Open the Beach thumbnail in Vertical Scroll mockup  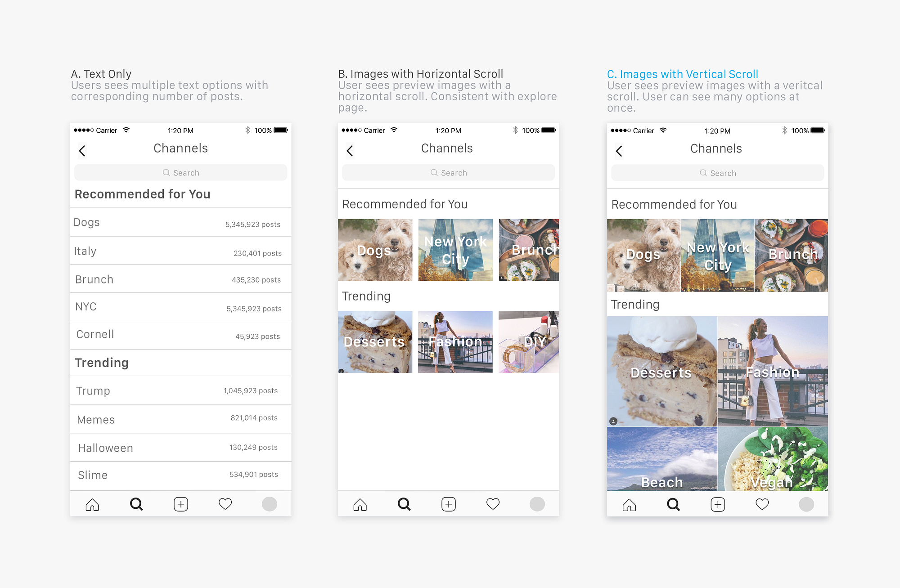coord(661,459)
